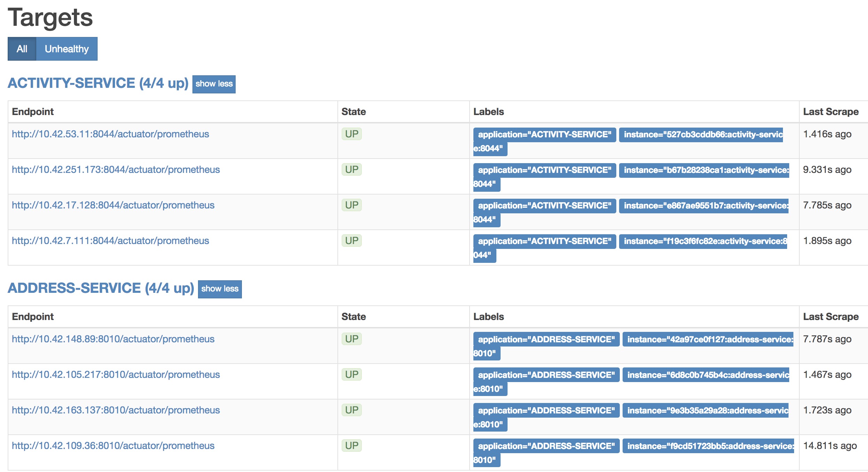Click last scrape value 1.467s ago
This screenshot has width=868, height=472.
click(827, 375)
